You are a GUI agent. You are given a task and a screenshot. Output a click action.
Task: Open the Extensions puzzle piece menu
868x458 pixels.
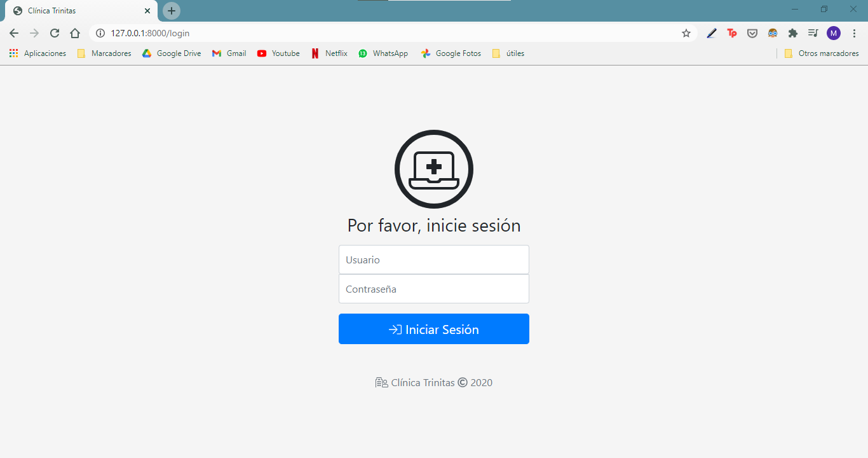coord(793,33)
